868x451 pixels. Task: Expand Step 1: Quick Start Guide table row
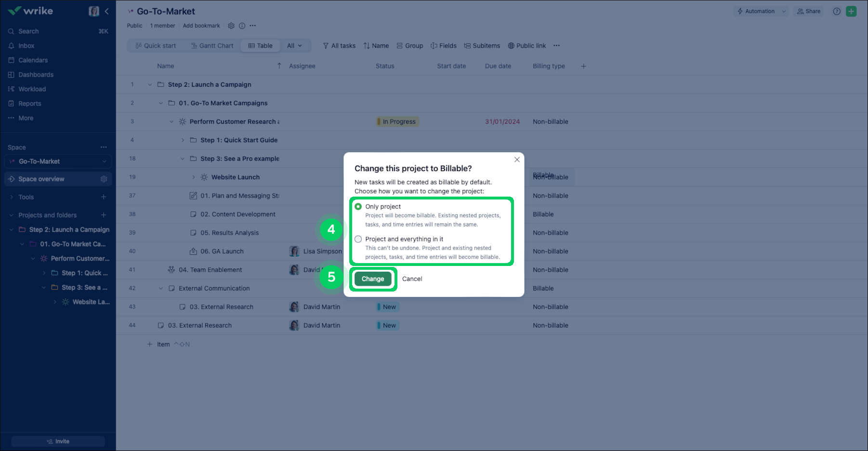(x=183, y=140)
